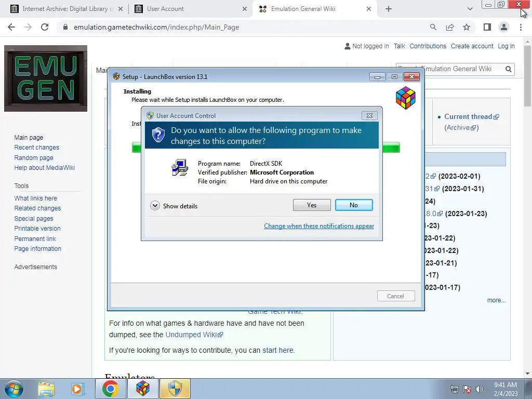Viewport: 532px width, 399px height.
Task: Open Recent changes in sidebar
Action: click(x=37, y=148)
